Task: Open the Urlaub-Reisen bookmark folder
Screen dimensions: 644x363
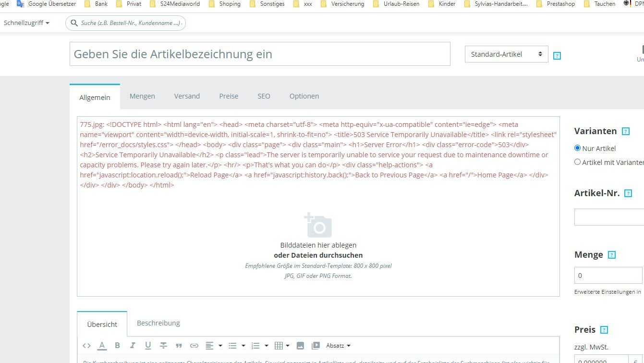Action: (x=397, y=4)
